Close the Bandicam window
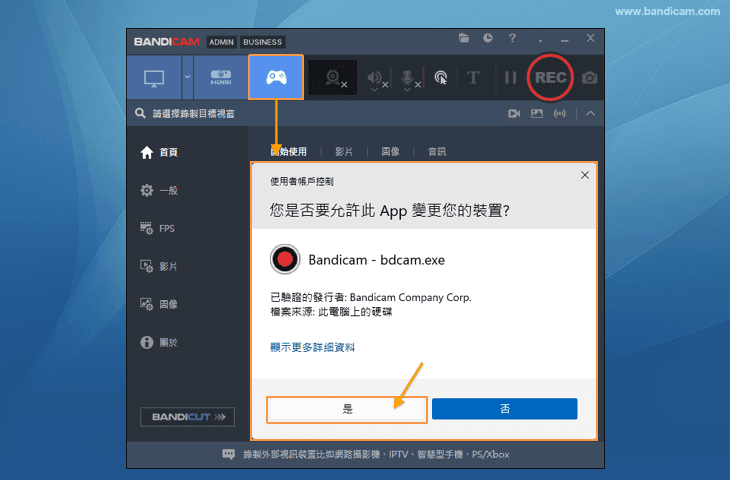The width and height of the screenshot is (730, 480). 590,38
